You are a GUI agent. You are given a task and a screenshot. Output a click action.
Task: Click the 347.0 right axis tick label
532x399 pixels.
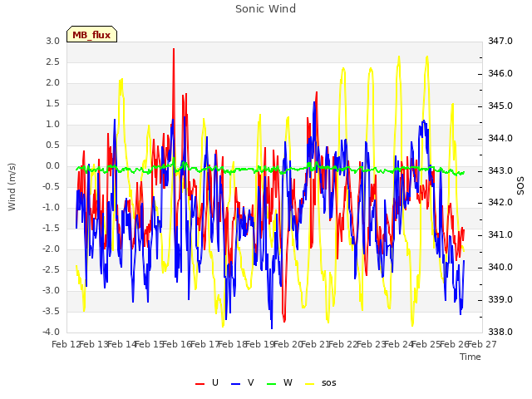pyautogui.click(x=500, y=41)
